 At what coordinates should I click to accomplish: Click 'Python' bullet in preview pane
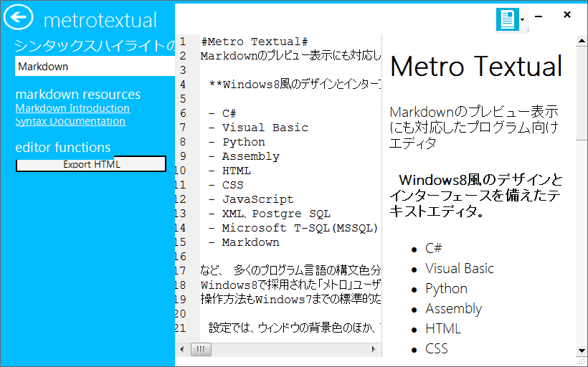point(446,289)
